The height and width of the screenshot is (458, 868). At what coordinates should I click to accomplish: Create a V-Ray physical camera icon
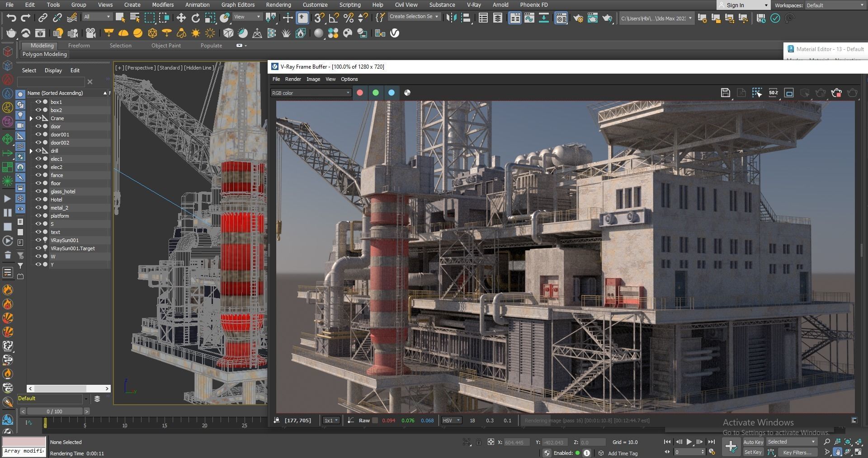(90, 33)
